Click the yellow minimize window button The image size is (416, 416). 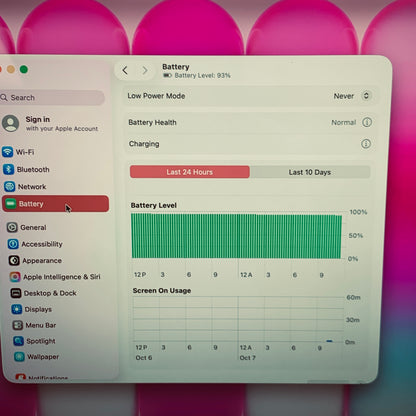point(11,69)
